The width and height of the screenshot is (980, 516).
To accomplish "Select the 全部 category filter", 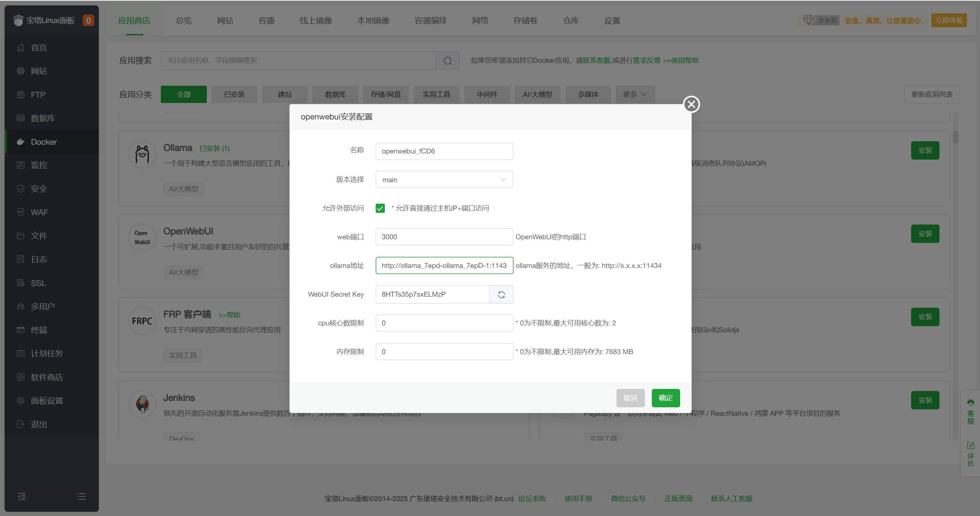I will click(183, 95).
